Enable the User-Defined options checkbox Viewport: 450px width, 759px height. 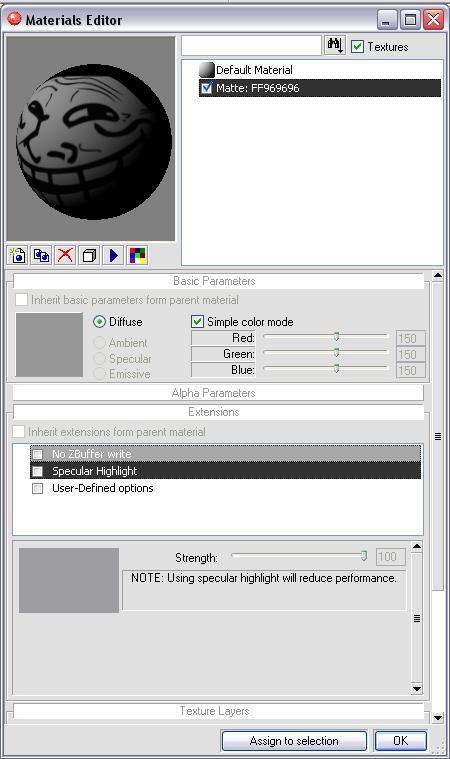point(37,488)
